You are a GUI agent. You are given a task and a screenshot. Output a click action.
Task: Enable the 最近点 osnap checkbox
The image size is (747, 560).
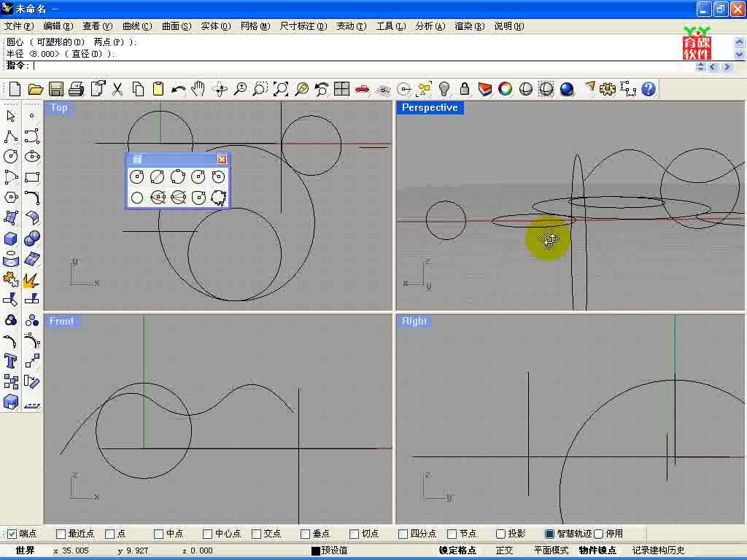tap(61, 534)
